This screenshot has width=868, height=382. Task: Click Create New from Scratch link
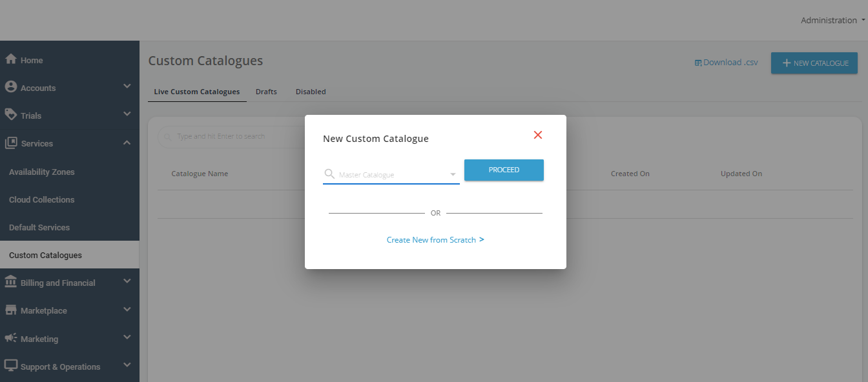click(x=435, y=239)
